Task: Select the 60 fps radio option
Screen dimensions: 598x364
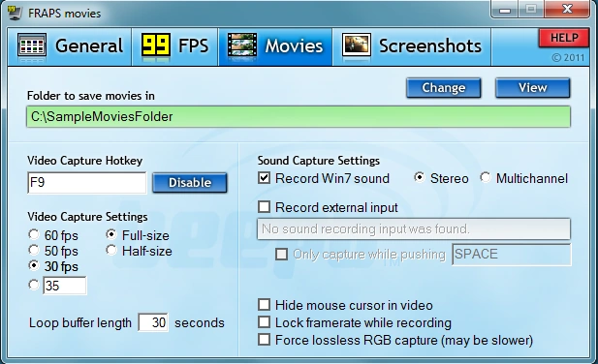Action: pos(34,234)
